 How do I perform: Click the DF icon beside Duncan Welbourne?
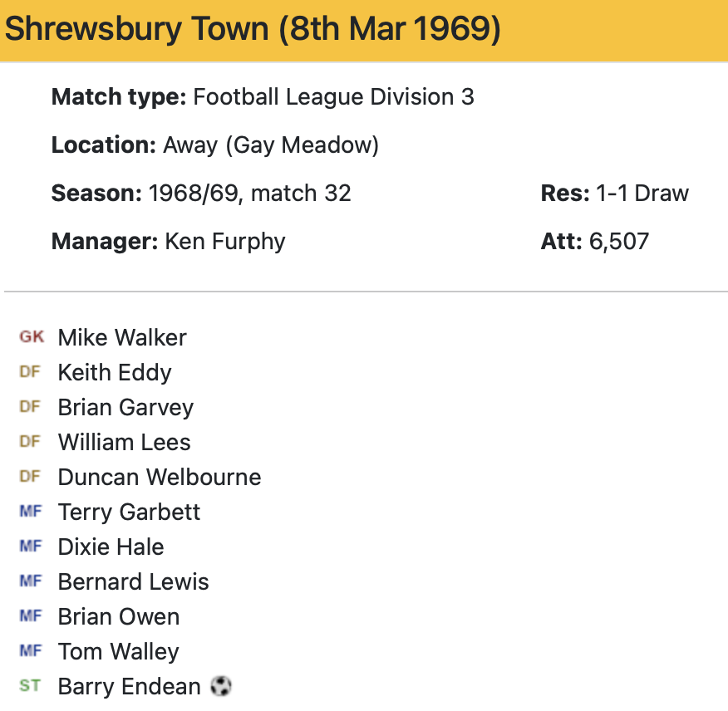(x=30, y=477)
